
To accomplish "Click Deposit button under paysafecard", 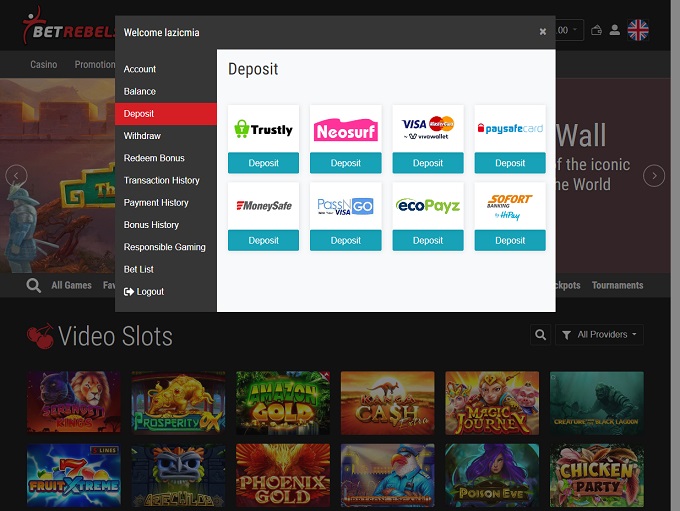I will [x=509, y=163].
